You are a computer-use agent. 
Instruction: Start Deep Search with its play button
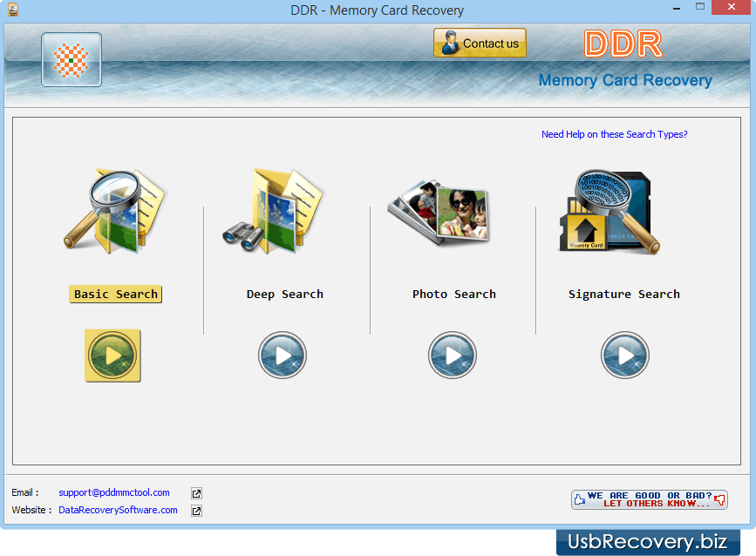(283, 355)
